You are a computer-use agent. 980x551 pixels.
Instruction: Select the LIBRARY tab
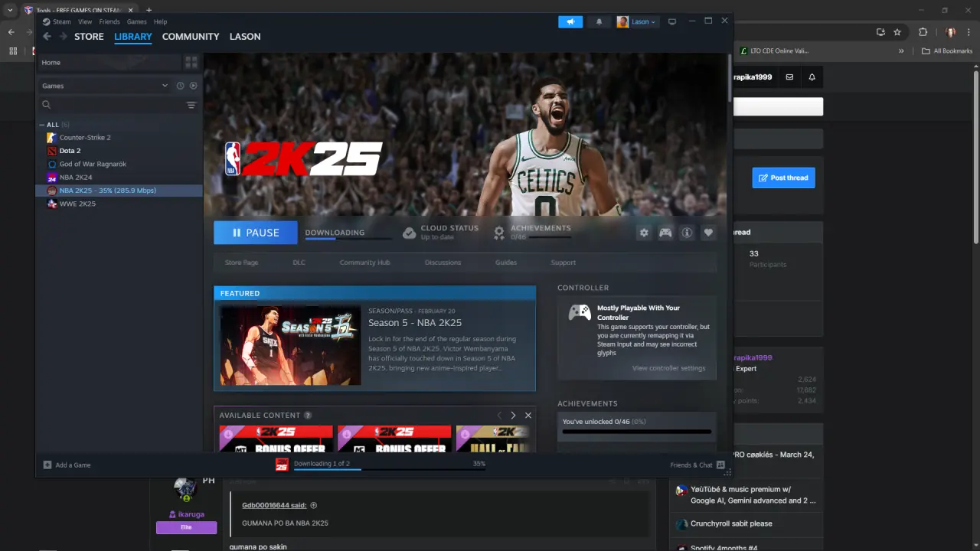click(x=133, y=37)
